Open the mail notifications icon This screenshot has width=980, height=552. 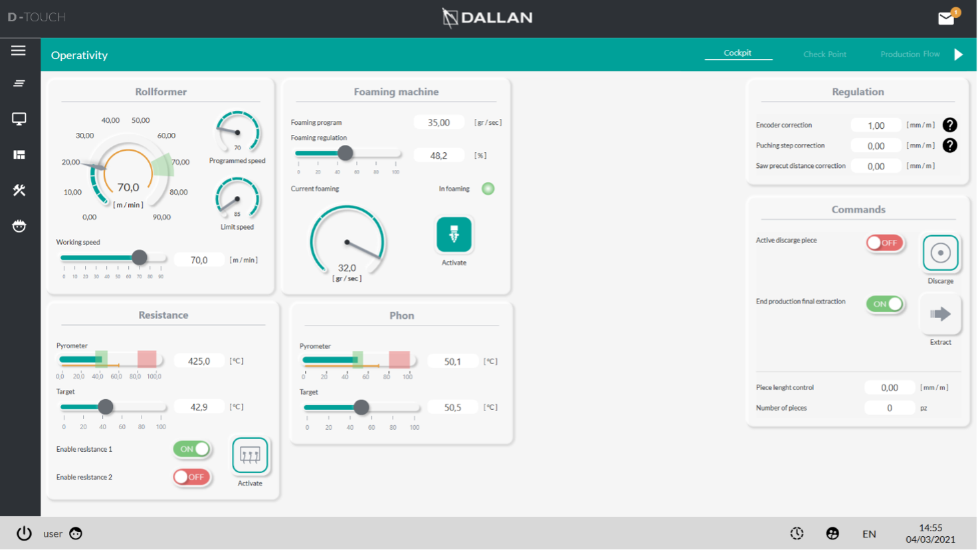click(946, 17)
